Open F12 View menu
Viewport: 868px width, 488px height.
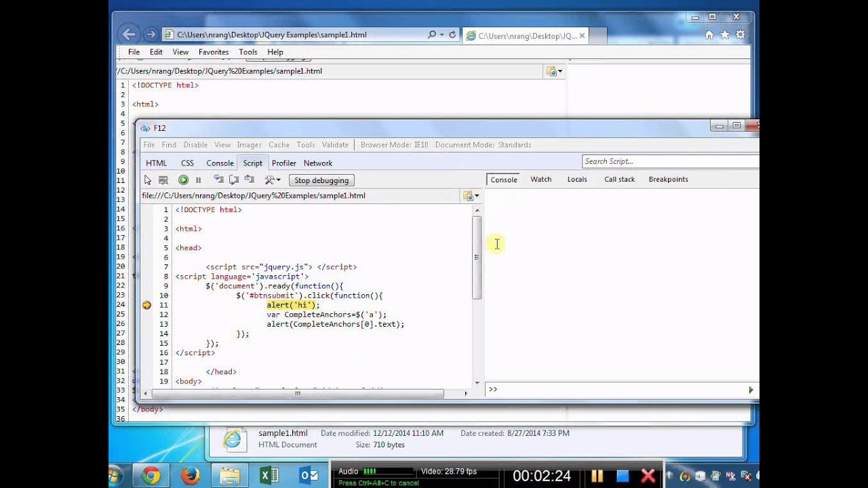[x=222, y=145]
